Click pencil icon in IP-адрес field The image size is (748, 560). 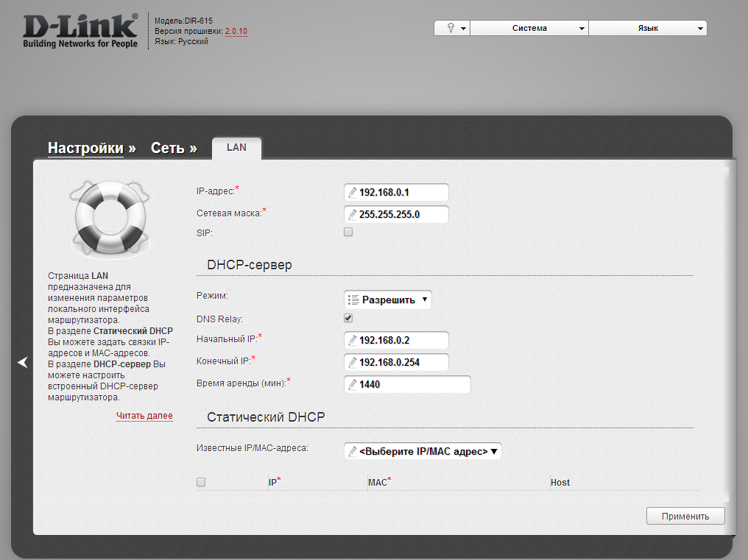click(x=353, y=193)
